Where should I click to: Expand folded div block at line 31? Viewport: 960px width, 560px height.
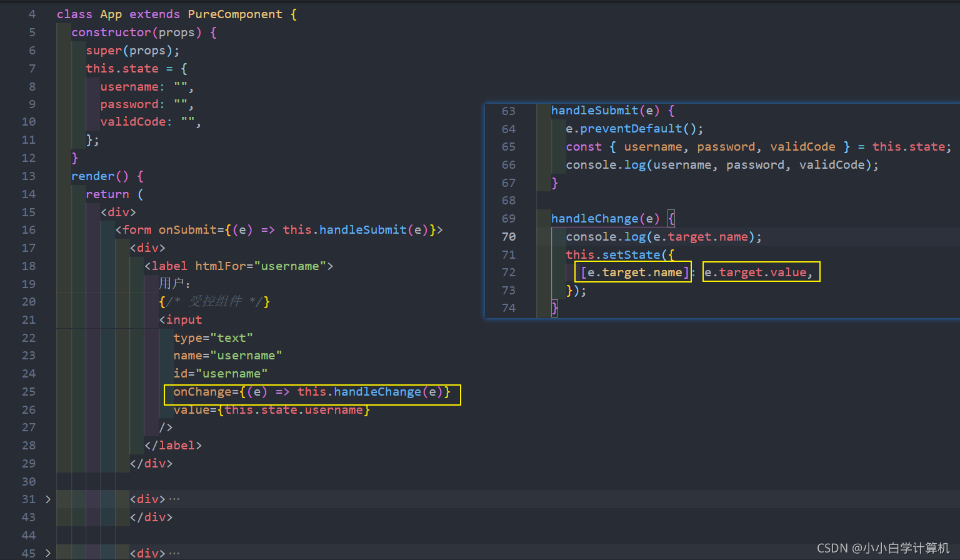48,499
